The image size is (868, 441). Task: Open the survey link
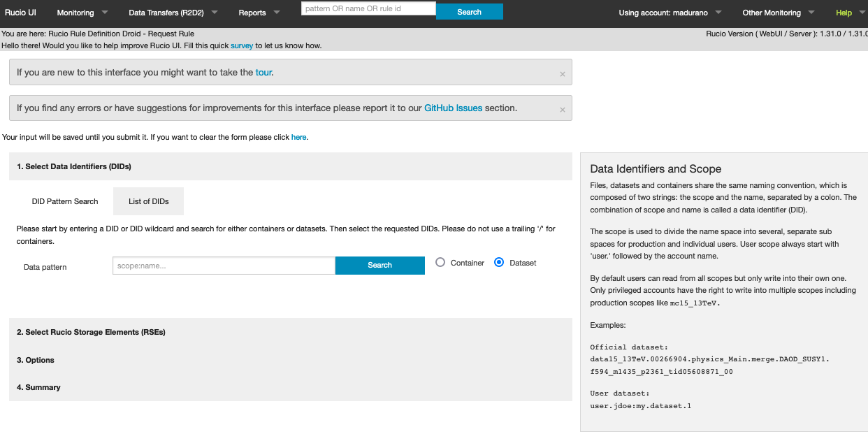tap(242, 45)
